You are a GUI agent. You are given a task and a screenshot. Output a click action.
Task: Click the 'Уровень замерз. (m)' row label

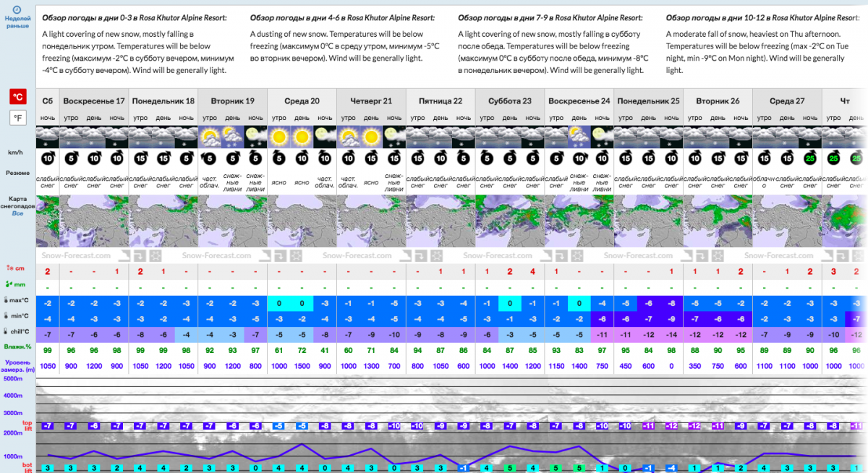click(17, 367)
